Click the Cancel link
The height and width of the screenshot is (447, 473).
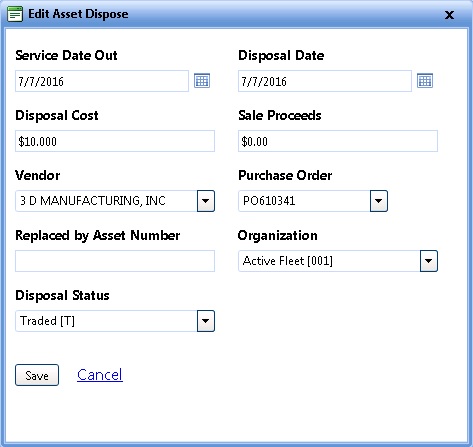pyautogui.click(x=100, y=375)
